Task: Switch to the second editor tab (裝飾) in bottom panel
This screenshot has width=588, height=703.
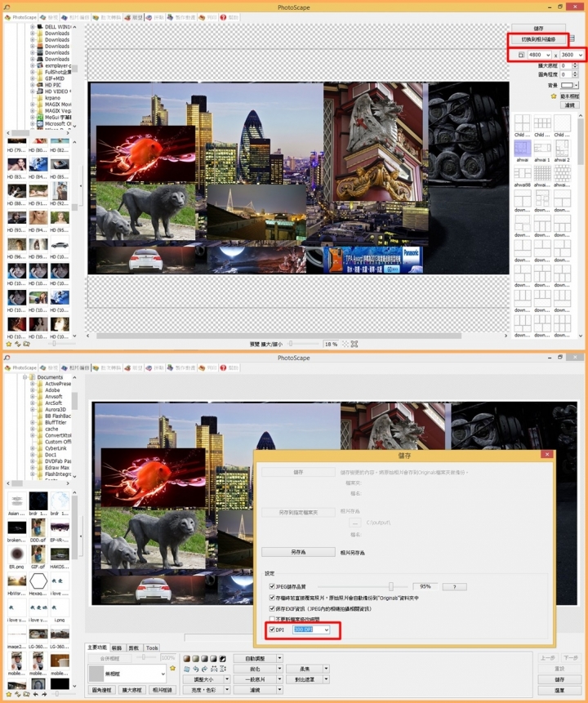Action: point(117,647)
